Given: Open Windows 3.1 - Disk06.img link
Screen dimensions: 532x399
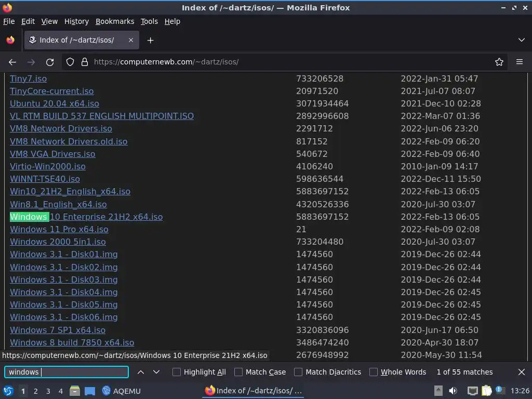Looking at the screenshot, I should [x=64, y=317].
